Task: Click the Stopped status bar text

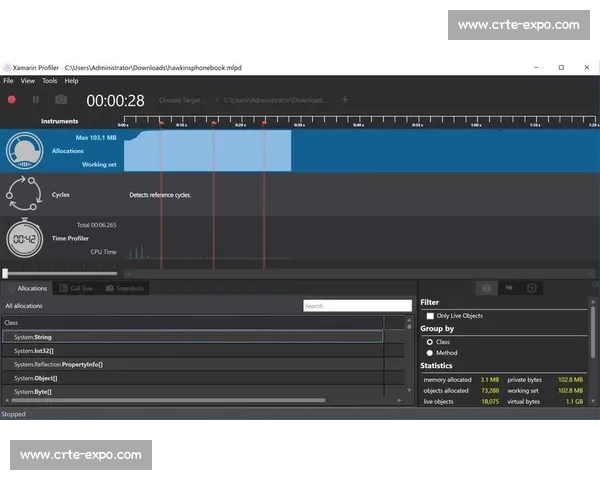Action: pos(13,414)
